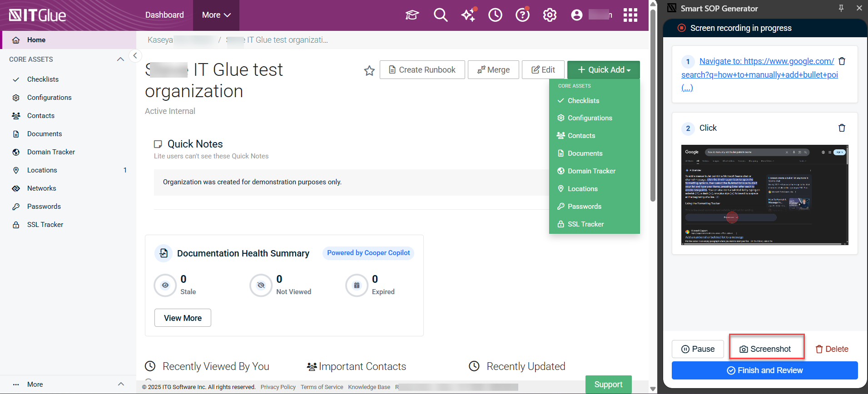Collapse the CORE ASSETS sidebar section
The width and height of the screenshot is (868, 394).
120,59
